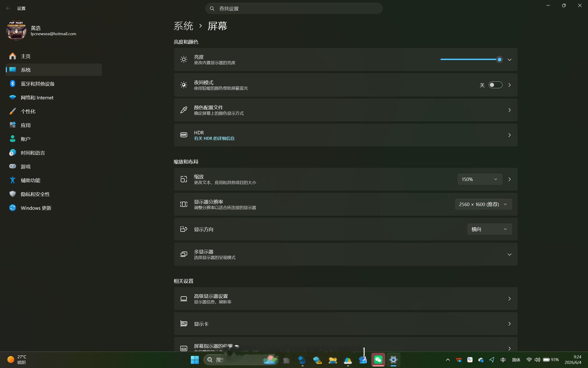Open 个性化 settings page
The height and width of the screenshot is (368, 588).
coord(54,111)
